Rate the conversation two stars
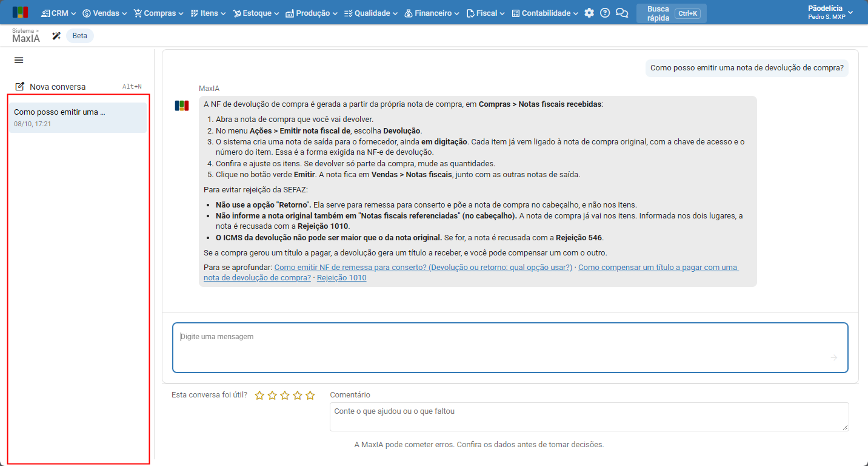The width and height of the screenshot is (868, 466). [272, 396]
